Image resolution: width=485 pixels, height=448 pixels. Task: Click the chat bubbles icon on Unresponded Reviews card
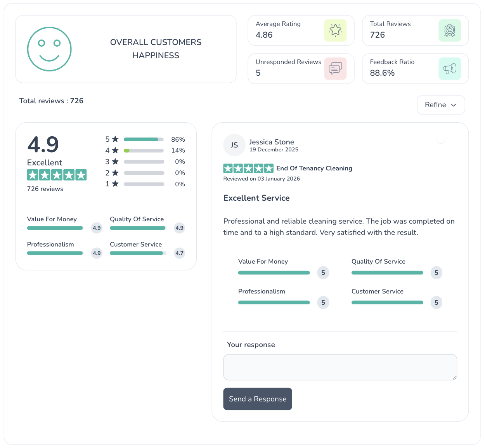point(335,68)
